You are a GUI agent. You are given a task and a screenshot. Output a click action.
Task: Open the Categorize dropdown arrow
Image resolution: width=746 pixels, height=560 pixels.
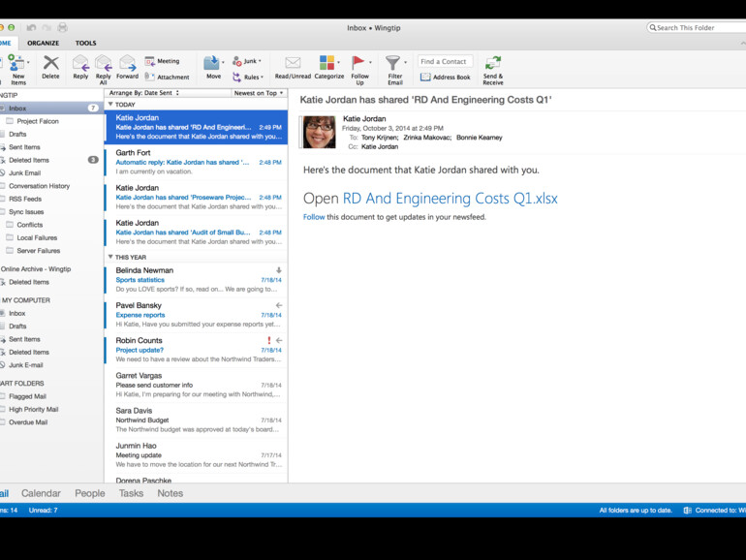click(338, 62)
